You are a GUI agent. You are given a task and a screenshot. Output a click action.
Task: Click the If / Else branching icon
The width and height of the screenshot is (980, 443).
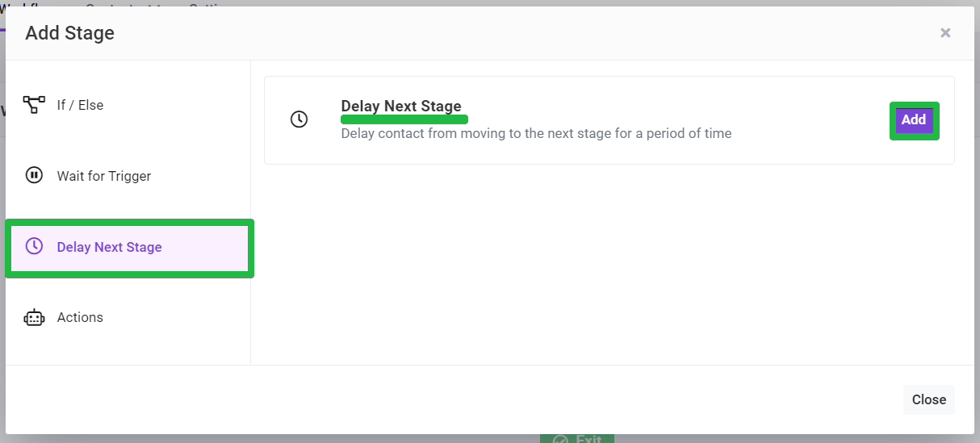[x=34, y=105]
